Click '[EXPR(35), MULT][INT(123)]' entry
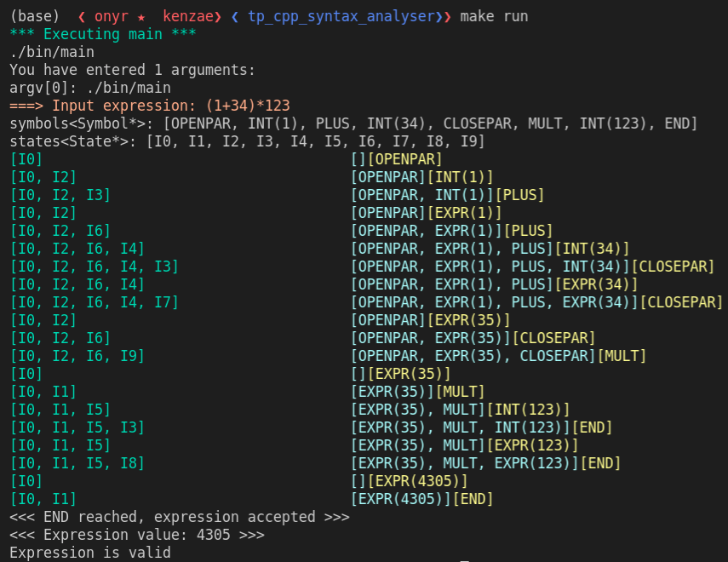The image size is (728, 562). (460, 410)
